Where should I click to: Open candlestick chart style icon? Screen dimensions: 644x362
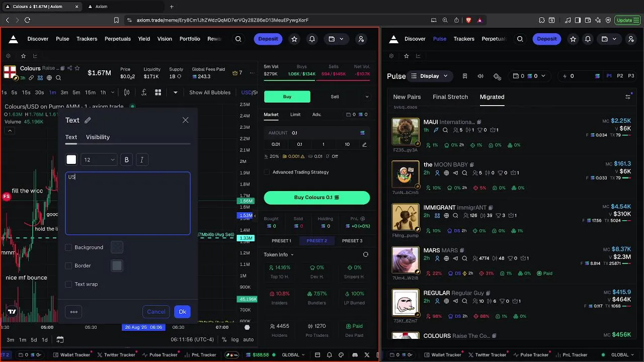[x=127, y=93]
